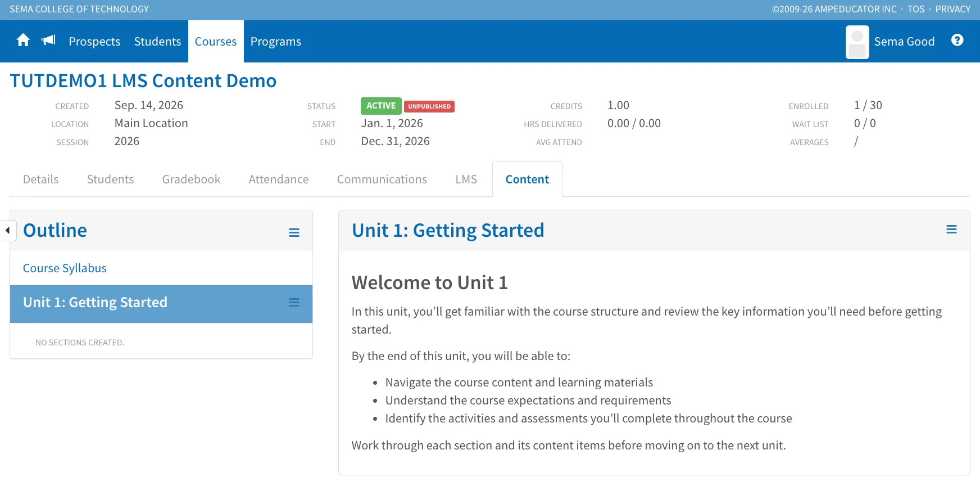
Task: Select Unit 1: Getting Started in outline
Action: pos(95,303)
